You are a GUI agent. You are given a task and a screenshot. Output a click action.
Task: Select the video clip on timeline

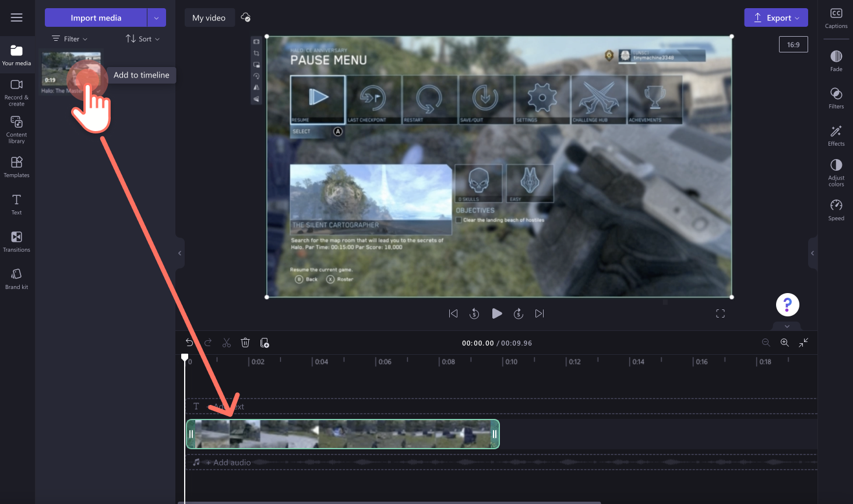tap(343, 434)
